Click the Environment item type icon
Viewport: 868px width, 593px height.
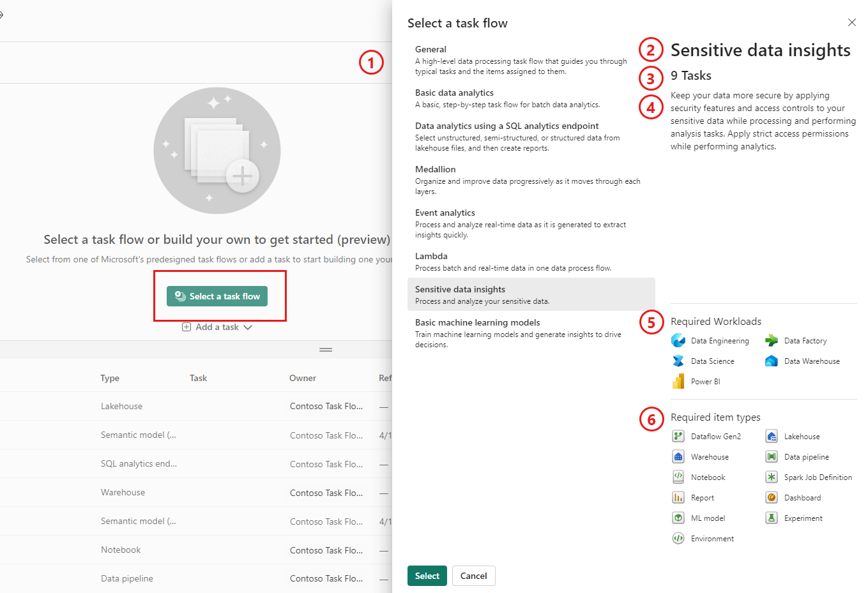678,539
